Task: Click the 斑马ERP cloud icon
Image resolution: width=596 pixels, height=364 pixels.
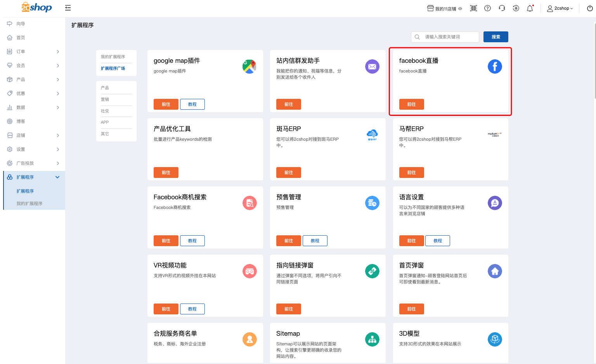Action: 372,135
